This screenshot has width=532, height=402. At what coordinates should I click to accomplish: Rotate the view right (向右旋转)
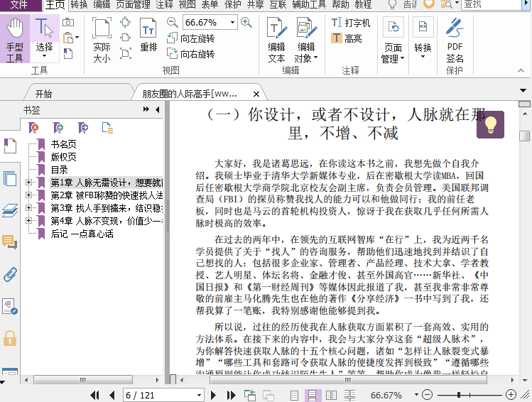190,53
